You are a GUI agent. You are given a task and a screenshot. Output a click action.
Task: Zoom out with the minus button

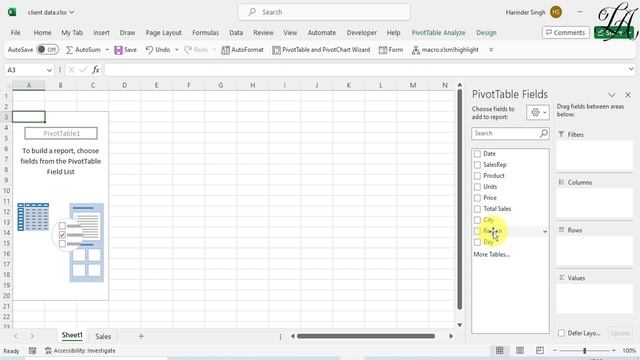555,350
